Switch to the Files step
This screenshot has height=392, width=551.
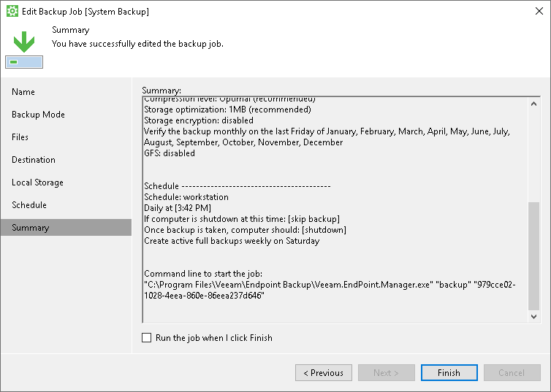coord(20,137)
